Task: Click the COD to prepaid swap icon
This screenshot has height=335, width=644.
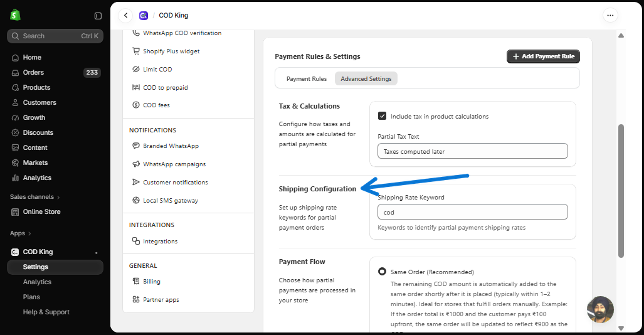Action: tap(136, 87)
